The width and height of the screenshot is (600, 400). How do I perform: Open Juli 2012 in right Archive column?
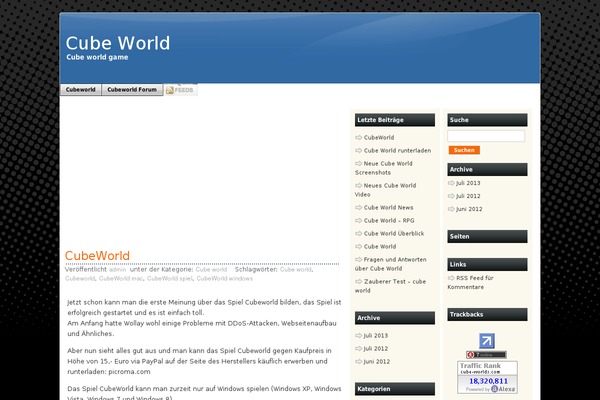tap(468, 196)
